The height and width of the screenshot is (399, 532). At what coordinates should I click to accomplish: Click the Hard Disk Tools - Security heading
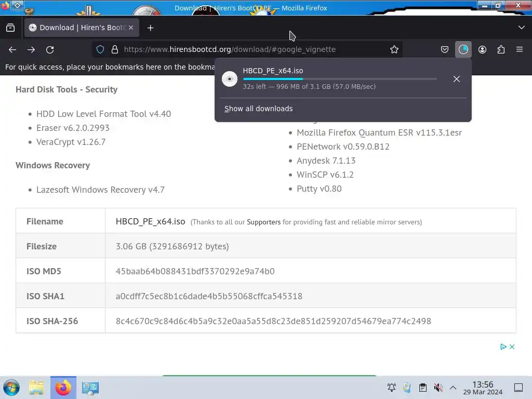[66, 89]
